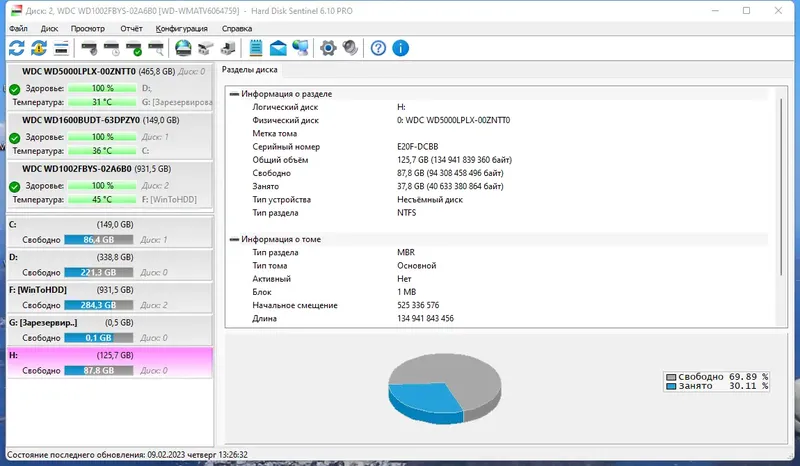Click the blue info about icon
The image size is (800, 466).
click(401, 48)
